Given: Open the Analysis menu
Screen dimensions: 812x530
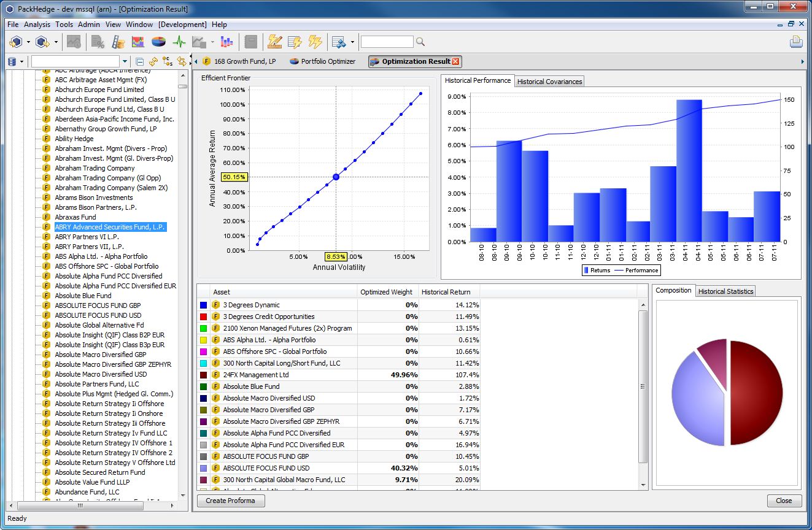Looking at the screenshot, I should [x=37, y=25].
